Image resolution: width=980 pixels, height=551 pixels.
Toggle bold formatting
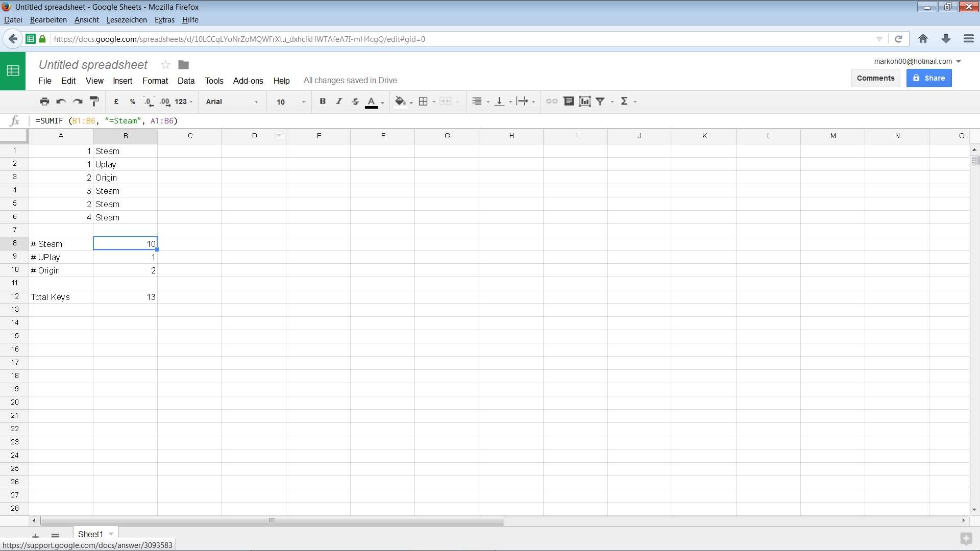click(323, 102)
